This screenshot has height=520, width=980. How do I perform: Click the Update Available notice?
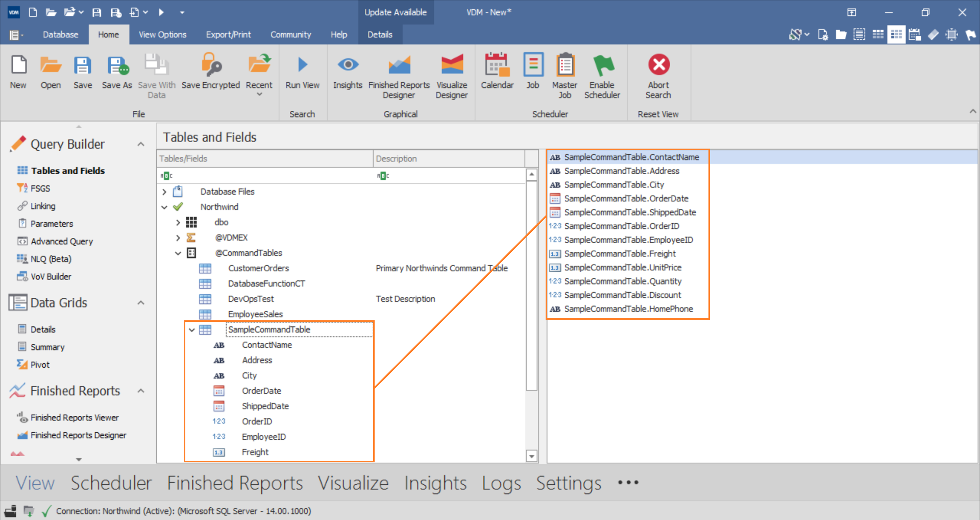(x=396, y=12)
